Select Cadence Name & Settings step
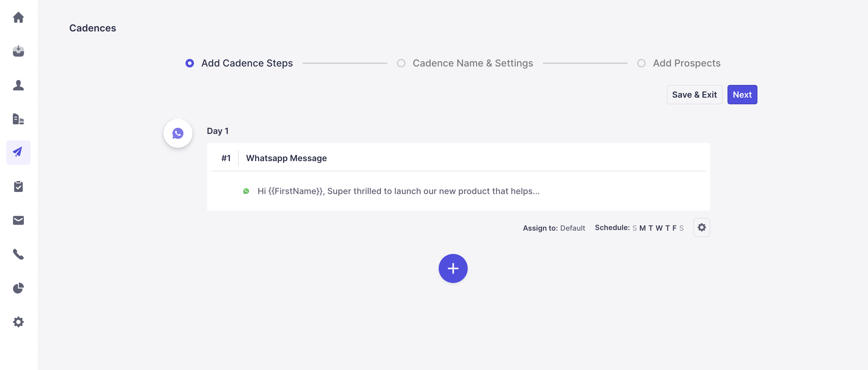This screenshot has height=370, width=868. (x=401, y=63)
